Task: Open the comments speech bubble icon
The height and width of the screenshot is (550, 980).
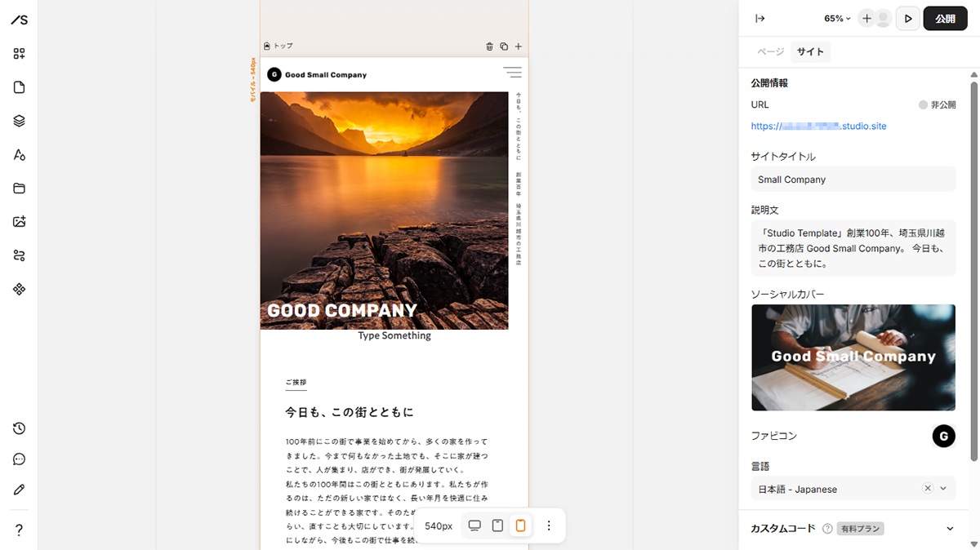Action: (19, 459)
